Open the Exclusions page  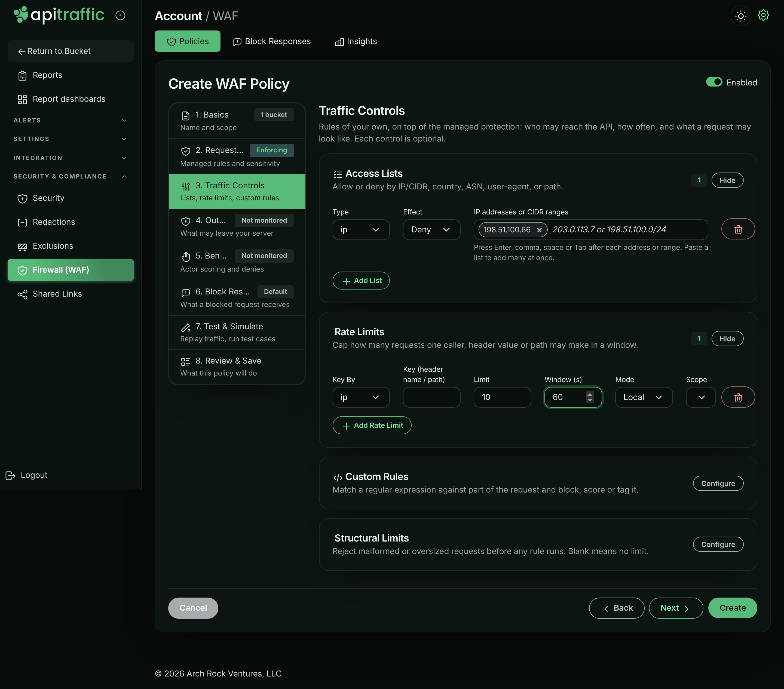click(x=71, y=246)
